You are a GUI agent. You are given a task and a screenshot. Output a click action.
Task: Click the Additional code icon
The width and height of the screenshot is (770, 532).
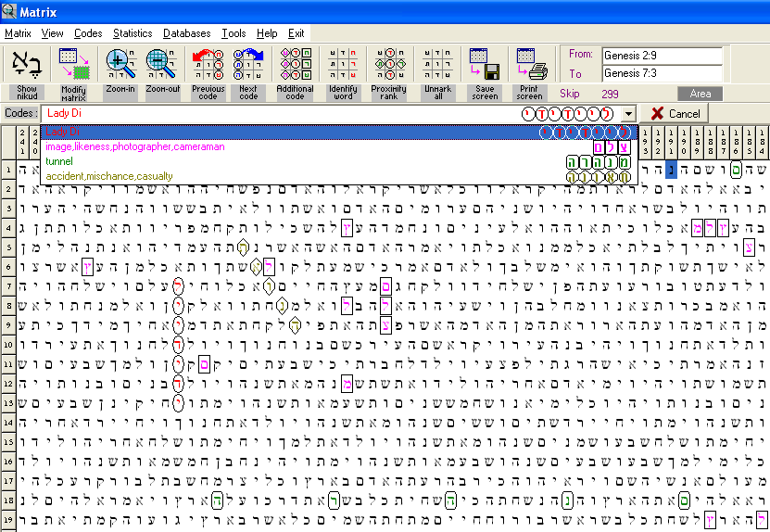(x=296, y=64)
